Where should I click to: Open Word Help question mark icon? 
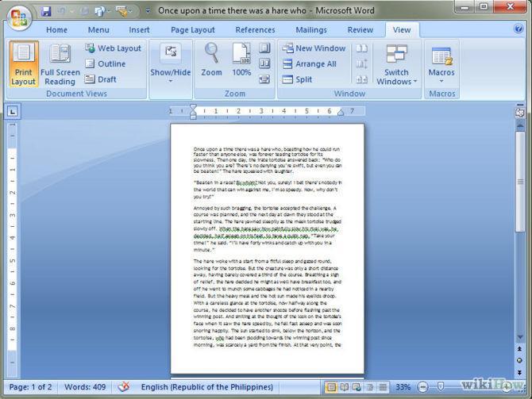[519, 29]
